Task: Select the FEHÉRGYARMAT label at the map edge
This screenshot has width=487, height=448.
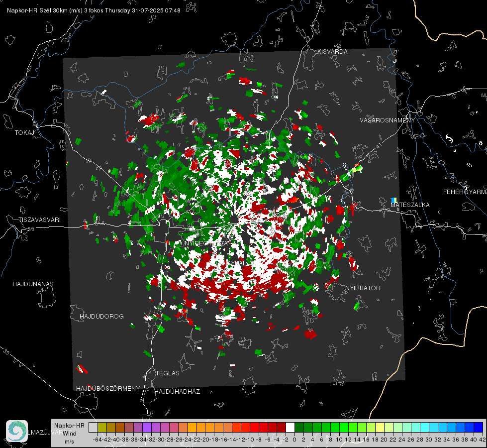Action: click(465, 192)
